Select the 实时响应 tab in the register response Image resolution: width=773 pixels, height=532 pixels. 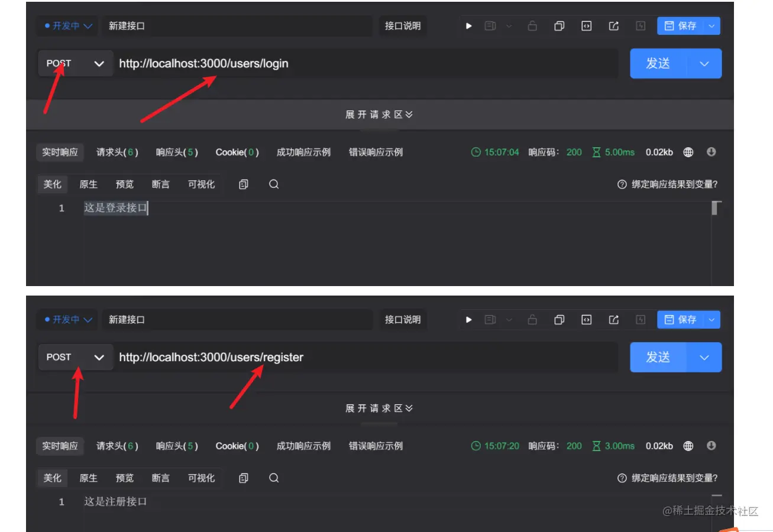pos(60,446)
